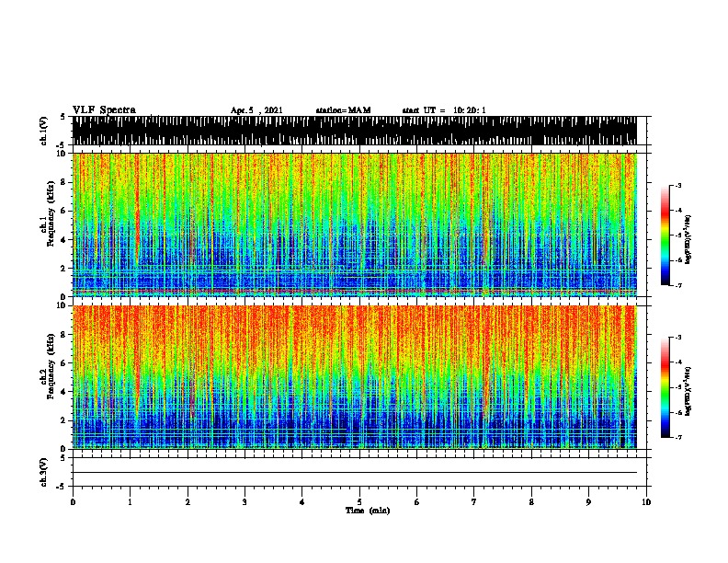Image resolution: width=728 pixels, height=563 pixels.
Task: Click time axis tick label "0"
Action: point(73,502)
